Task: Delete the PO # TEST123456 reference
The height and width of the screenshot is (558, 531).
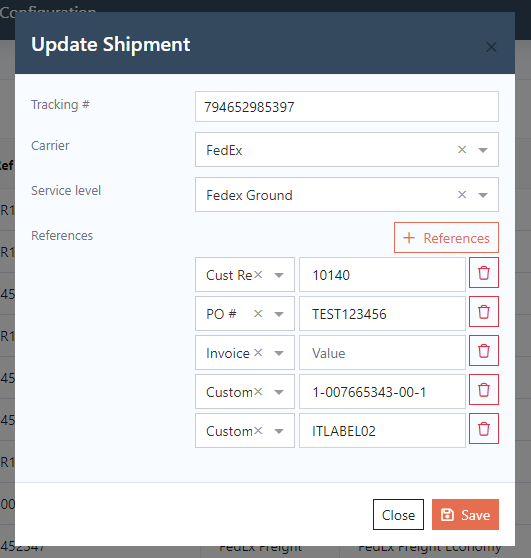Action: coord(484,312)
